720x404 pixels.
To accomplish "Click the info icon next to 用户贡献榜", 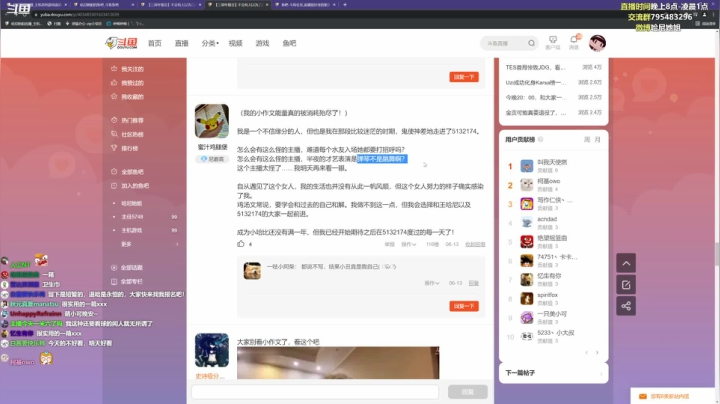I will click(x=540, y=140).
